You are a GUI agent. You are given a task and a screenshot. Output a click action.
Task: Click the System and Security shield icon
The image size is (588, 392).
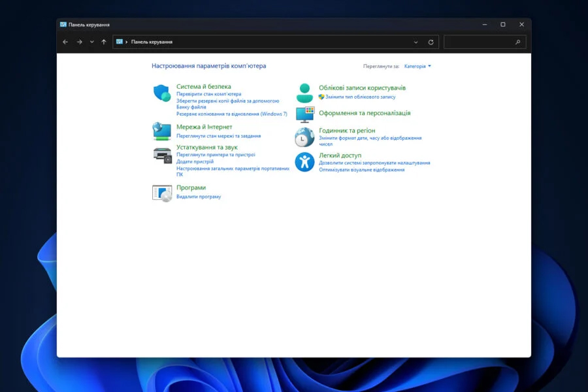point(161,93)
